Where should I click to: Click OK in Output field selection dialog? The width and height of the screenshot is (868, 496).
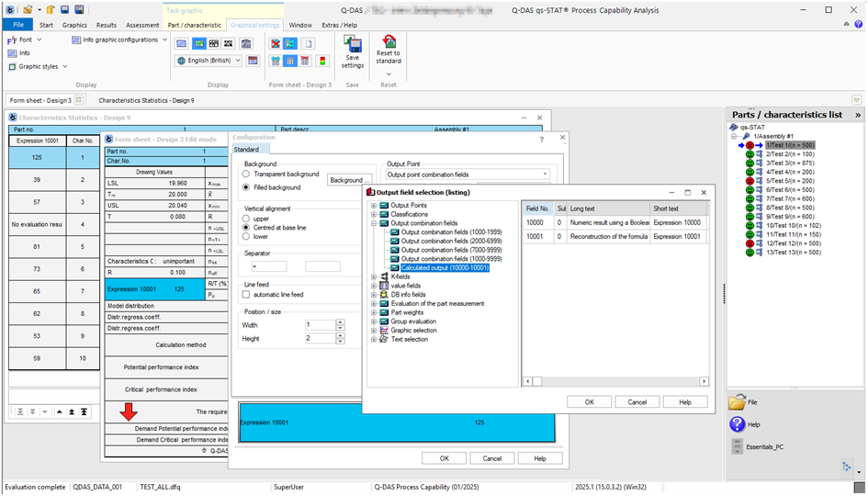589,402
